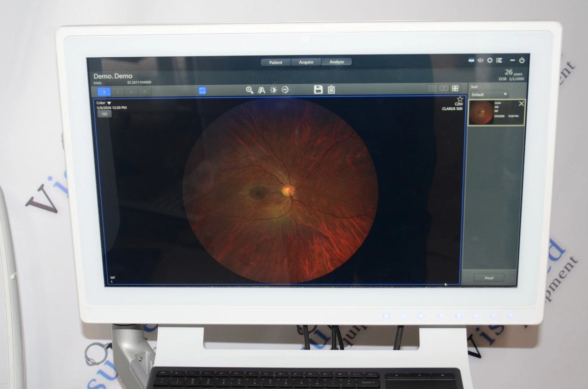This screenshot has height=389, width=588.
Task: Open settings gear icon
Action: click(490, 60)
